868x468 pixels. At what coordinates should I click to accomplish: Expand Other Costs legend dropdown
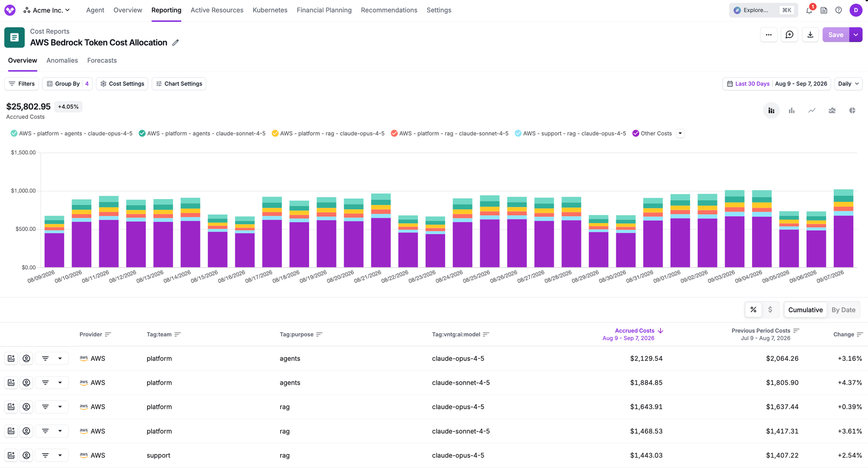coord(680,133)
